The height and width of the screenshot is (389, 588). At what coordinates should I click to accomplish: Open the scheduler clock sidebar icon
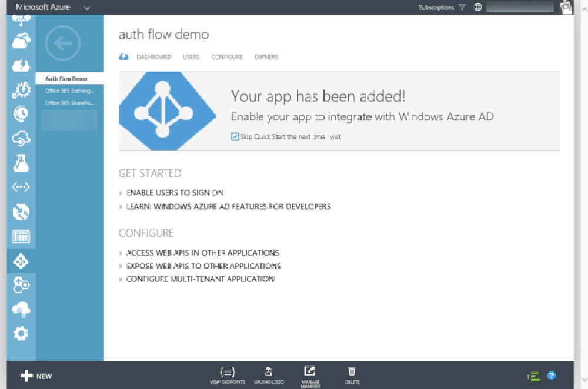(x=21, y=113)
